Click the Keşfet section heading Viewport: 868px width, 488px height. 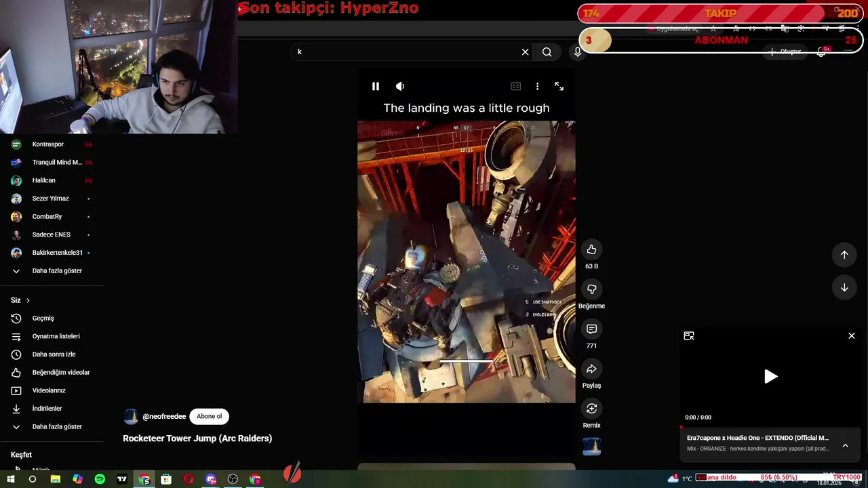tap(21, 455)
